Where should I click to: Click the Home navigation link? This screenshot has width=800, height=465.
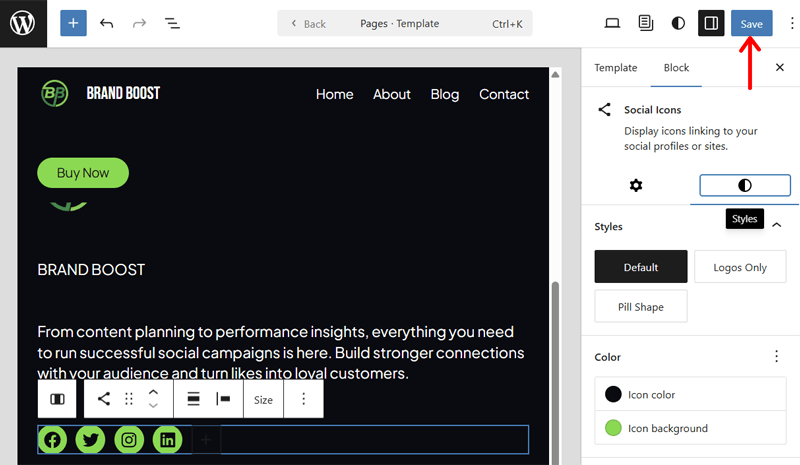[335, 94]
